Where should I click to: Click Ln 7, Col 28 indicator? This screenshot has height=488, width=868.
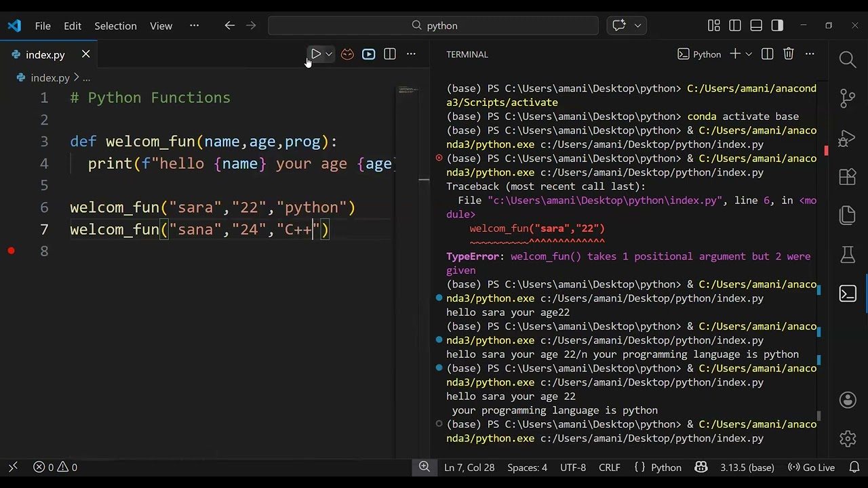469,468
